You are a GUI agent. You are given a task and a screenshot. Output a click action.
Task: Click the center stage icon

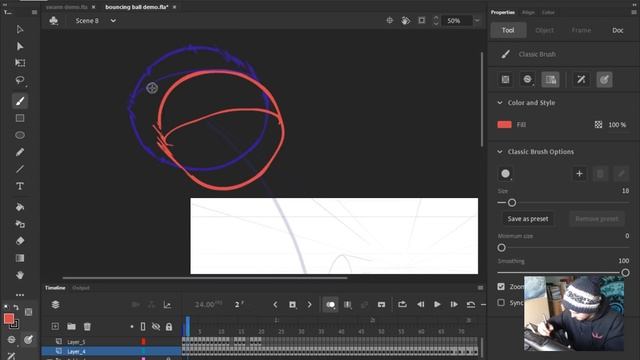tap(389, 20)
